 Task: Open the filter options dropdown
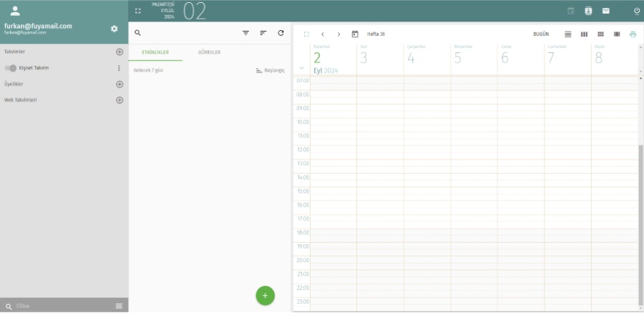tap(245, 33)
